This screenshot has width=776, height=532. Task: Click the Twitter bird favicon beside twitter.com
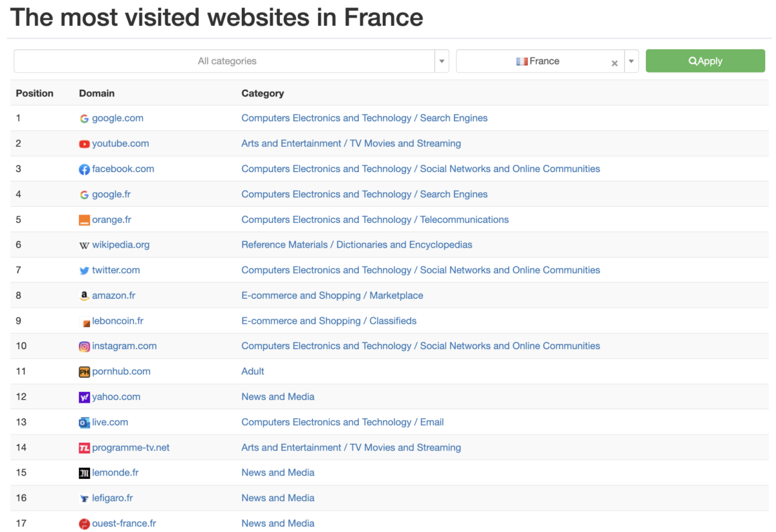(84, 271)
